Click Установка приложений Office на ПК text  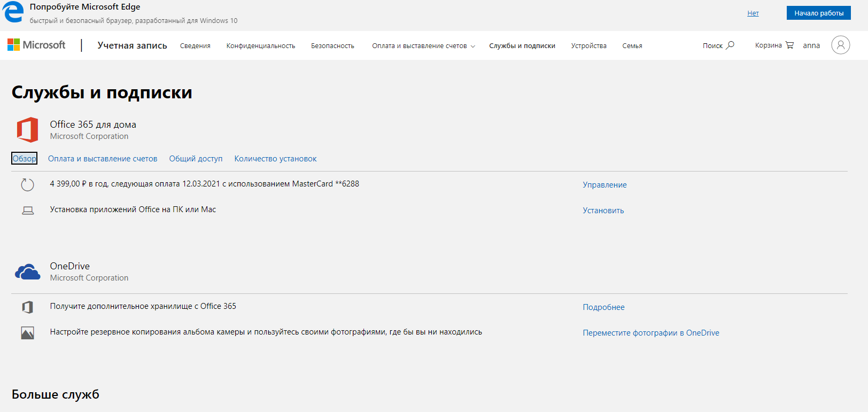coord(133,209)
